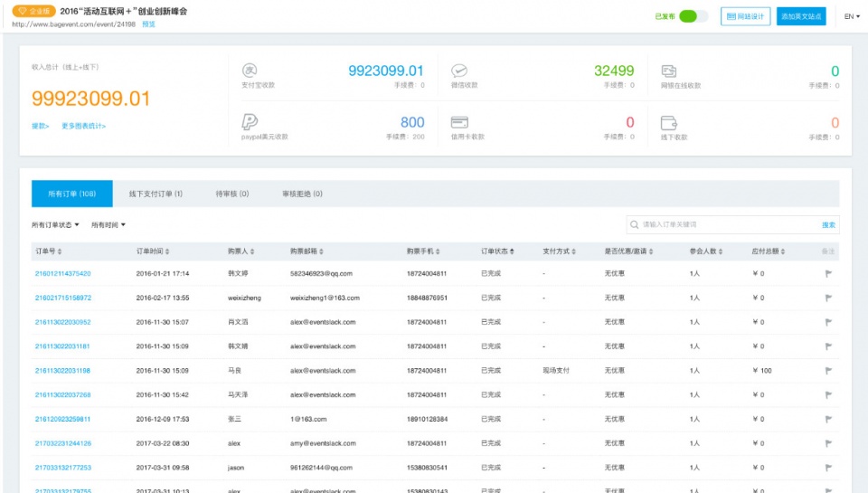Viewport: 868px width, 493px height.
Task: Click the 企业版 enterprise badge
Action: click(33, 11)
